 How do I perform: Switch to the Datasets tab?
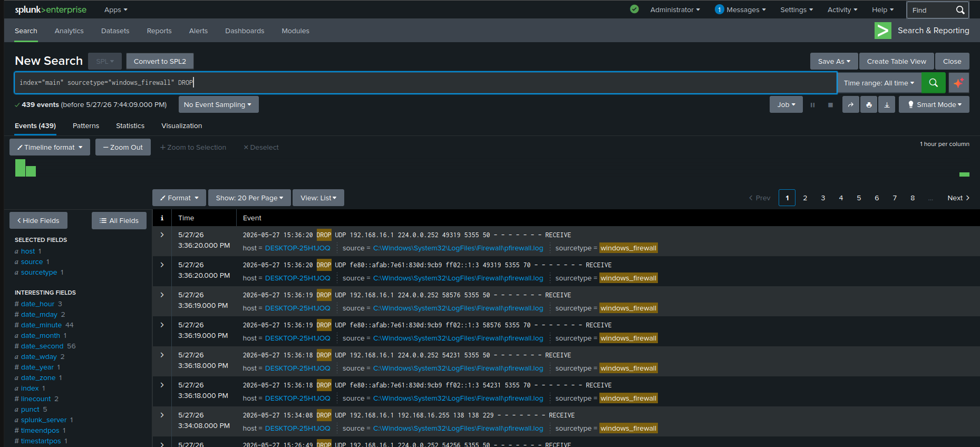(115, 31)
